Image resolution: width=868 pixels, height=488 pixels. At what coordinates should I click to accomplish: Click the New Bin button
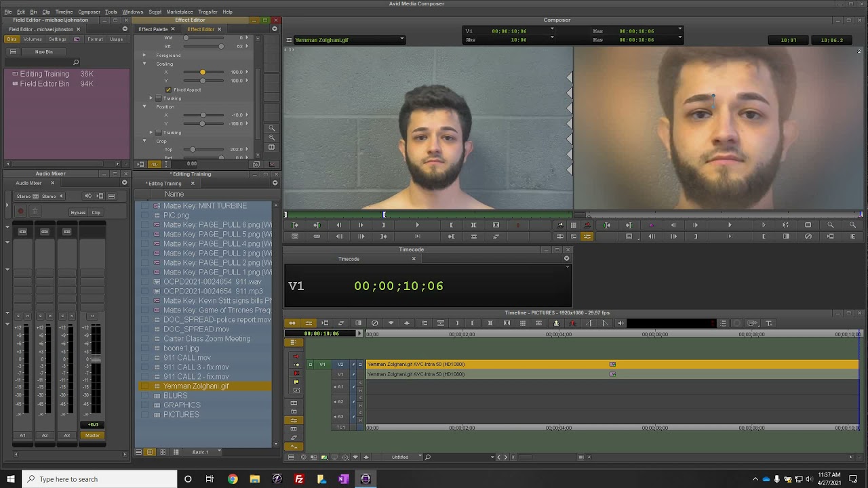coord(44,52)
